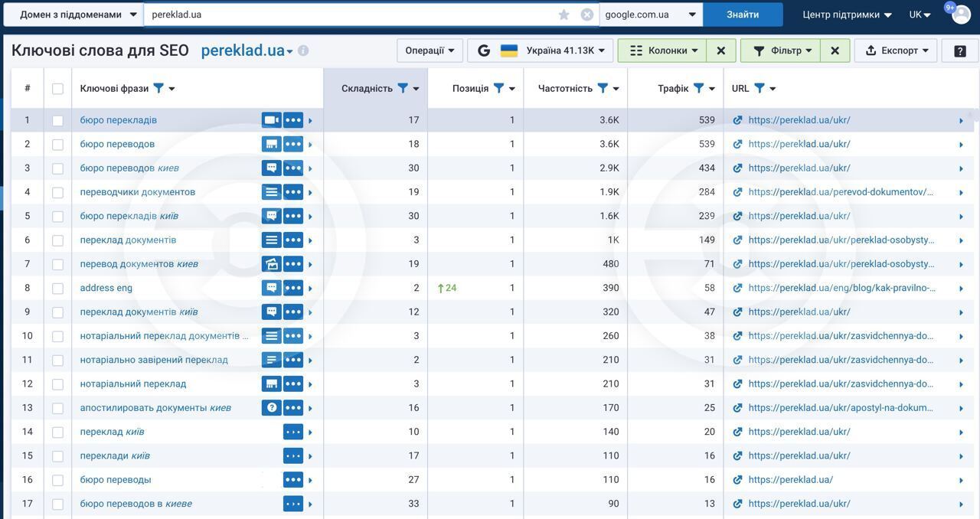The height and width of the screenshot is (519, 980).
Task: Click filter icon in Ключові фрази column
Action: point(158,88)
